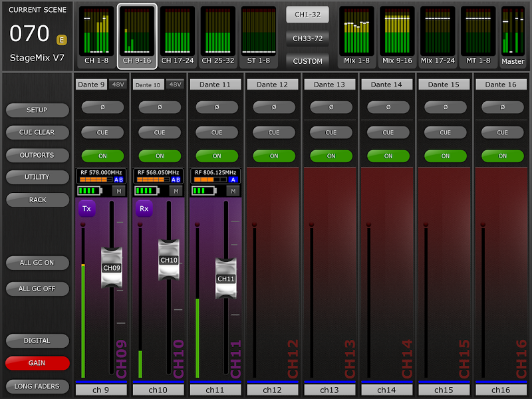The width and height of the screenshot is (532, 399).
Task: Turn off the ON button for Dante 10
Action: coord(160,156)
